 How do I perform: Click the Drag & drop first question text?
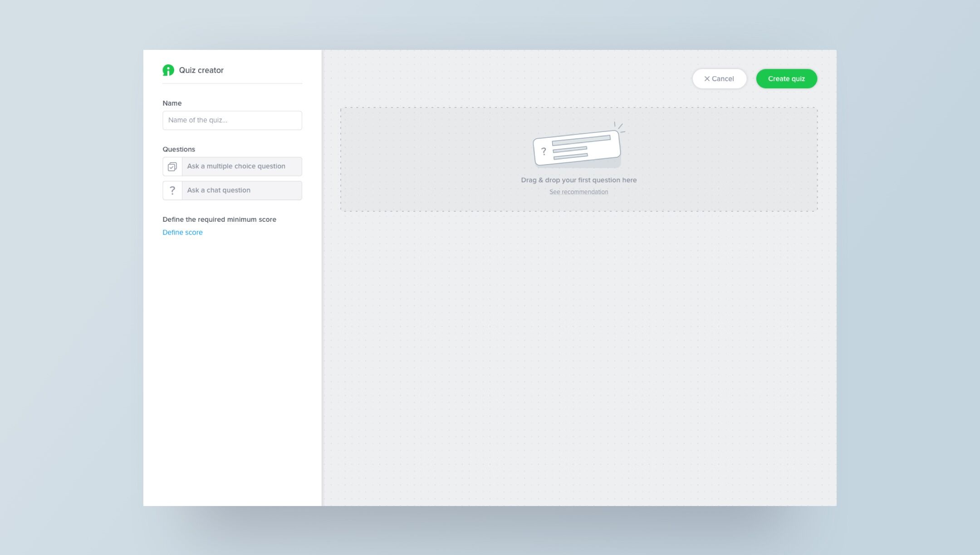tap(578, 180)
